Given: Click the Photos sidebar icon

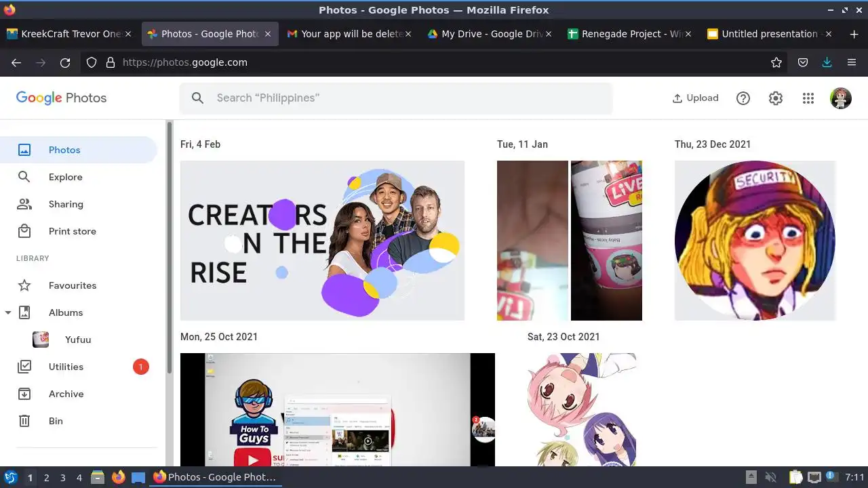Looking at the screenshot, I should click(24, 150).
